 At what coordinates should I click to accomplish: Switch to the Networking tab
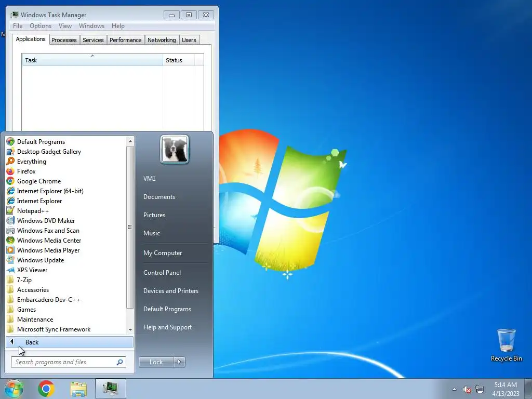pos(162,39)
